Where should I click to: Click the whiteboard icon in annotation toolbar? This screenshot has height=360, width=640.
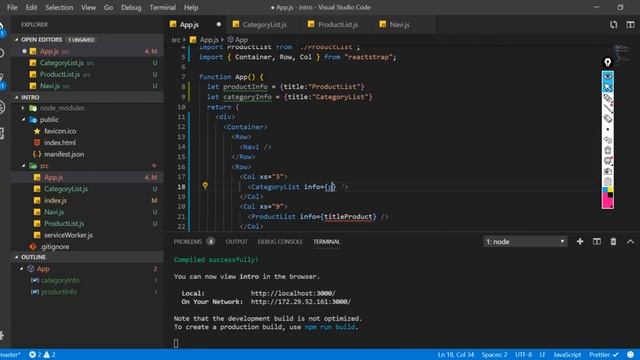(x=607, y=161)
